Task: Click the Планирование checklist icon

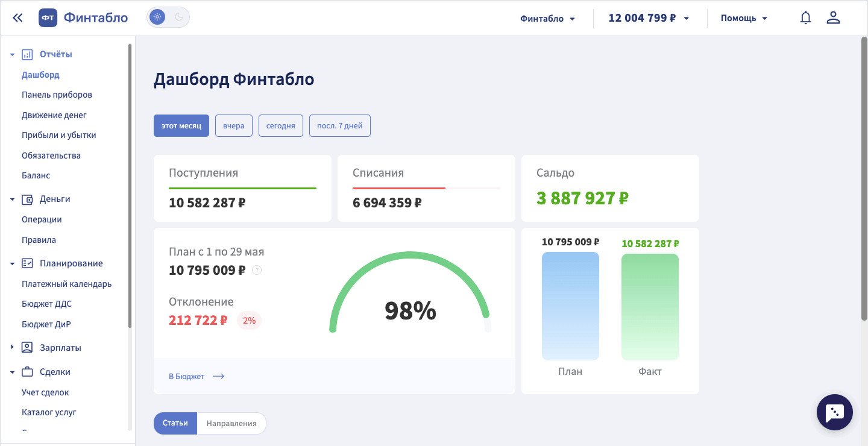Action: [27, 263]
